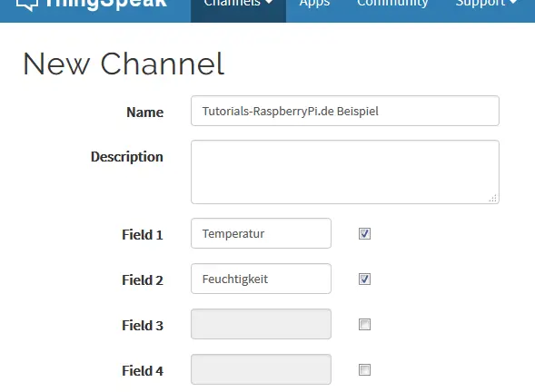Screen dimensions: 535x392
Task: Click the ThingSpeak logo icon
Action: coord(27,5)
